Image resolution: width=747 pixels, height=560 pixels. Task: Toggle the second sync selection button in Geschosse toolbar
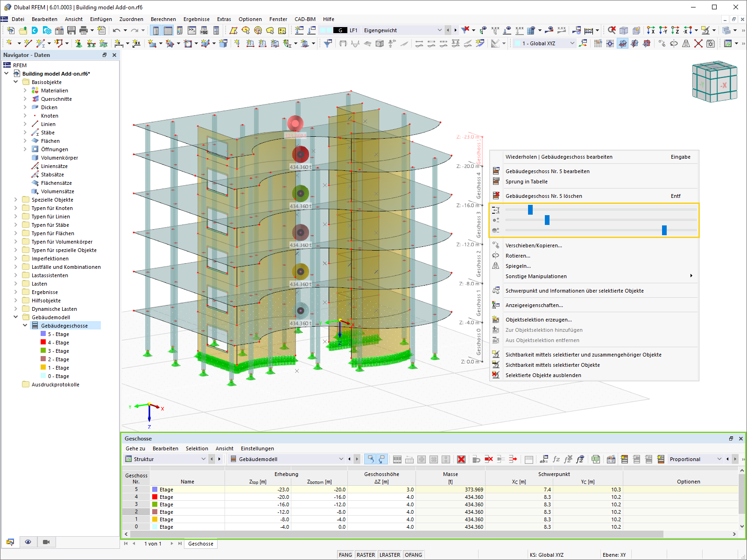point(381,459)
